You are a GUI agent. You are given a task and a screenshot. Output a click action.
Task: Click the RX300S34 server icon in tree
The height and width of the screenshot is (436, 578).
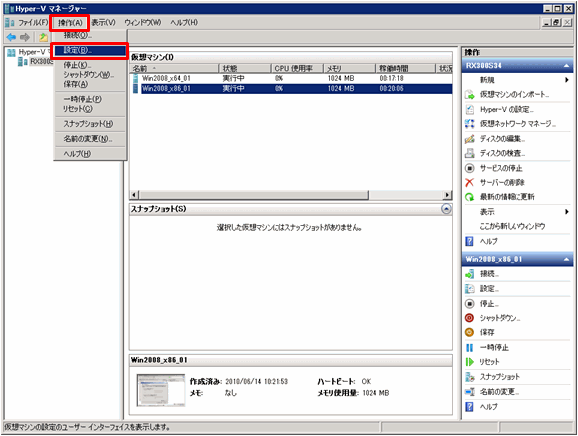coord(23,62)
